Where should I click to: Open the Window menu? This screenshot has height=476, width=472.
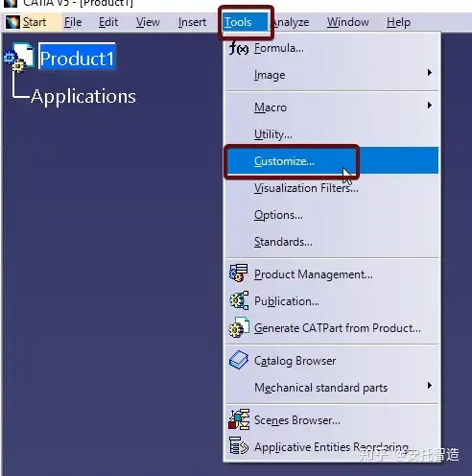[x=347, y=22]
